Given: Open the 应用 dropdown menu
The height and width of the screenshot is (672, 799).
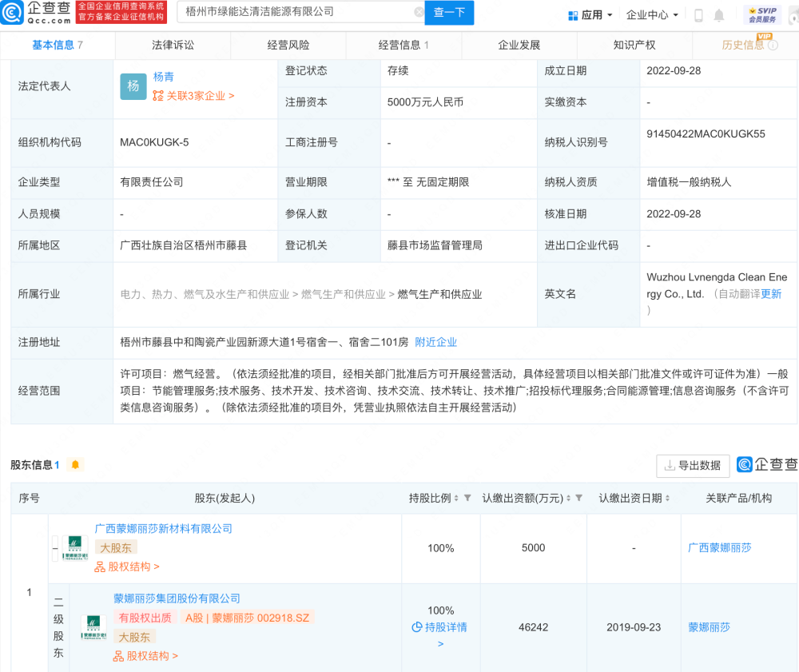Looking at the screenshot, I should click(x=590, y=15).
